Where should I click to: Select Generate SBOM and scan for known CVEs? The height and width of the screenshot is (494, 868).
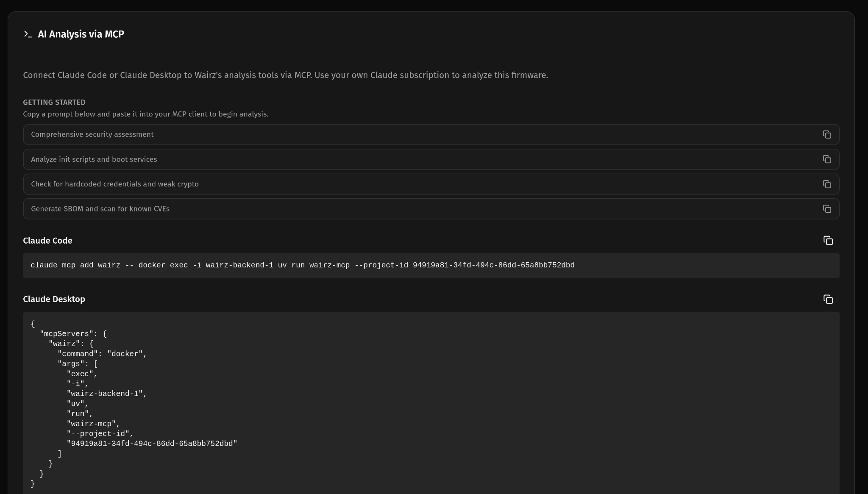pyautogui.click(x=431, y=209)
